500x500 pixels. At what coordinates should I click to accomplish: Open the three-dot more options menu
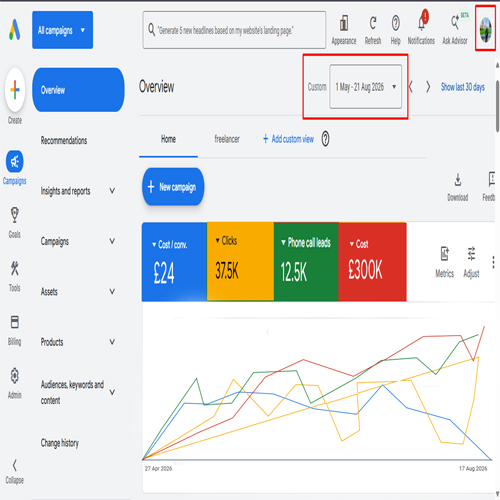(x=493, y=262)
